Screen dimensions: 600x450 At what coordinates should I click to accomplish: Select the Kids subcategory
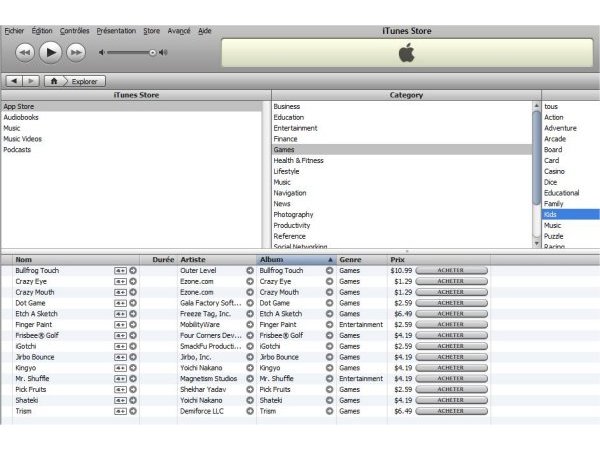click(571, 214)
